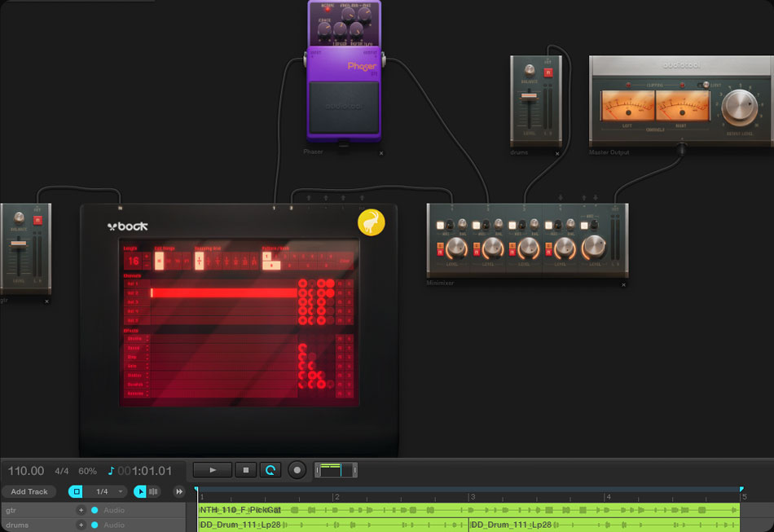
Task: Select the gtr track name
Action: point(11,510)
